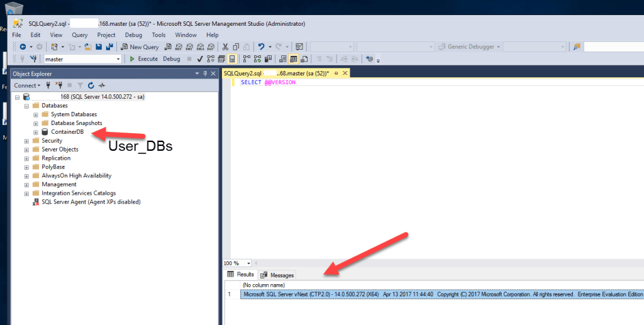Image resolution: width=644 pixels, height=325 pixels.
Task: Expand the ContainerDB database node
Action: pyautogui.click(x=36, y=132)
